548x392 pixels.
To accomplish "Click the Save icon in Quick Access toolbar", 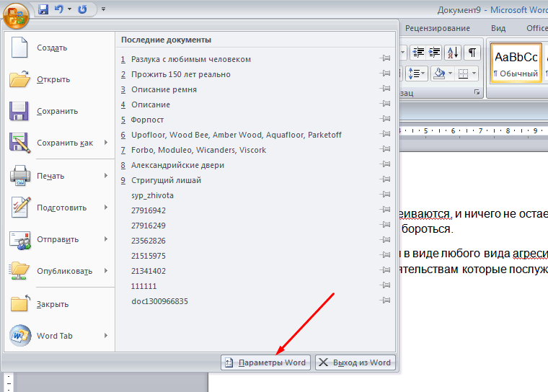I will (x=43, y=9).
